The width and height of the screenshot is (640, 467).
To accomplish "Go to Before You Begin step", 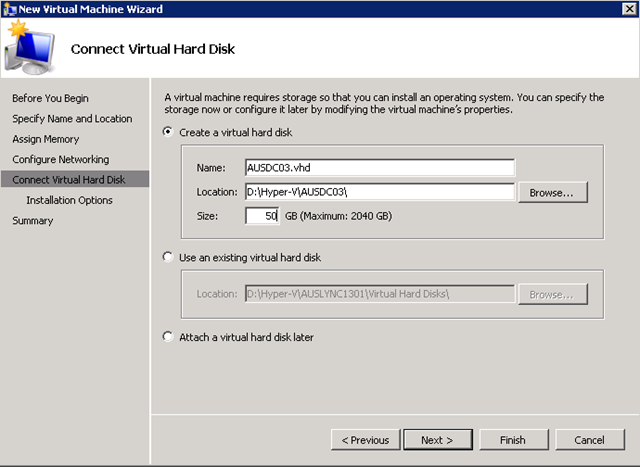I will 50,98.
